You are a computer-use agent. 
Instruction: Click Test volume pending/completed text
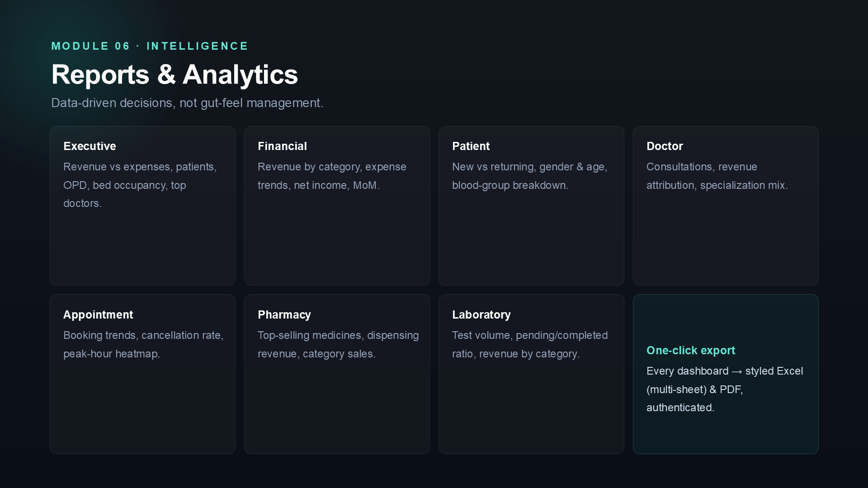[530, 344]
